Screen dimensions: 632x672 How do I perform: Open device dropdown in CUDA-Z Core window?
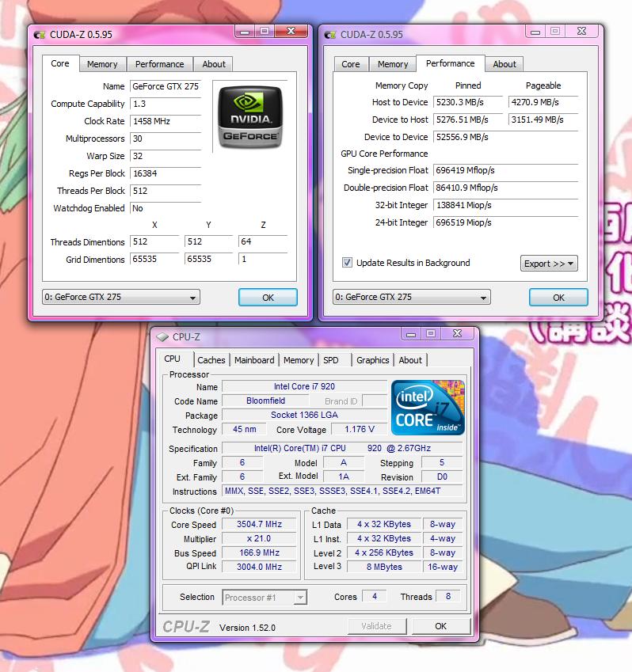[x=120, y=298]
